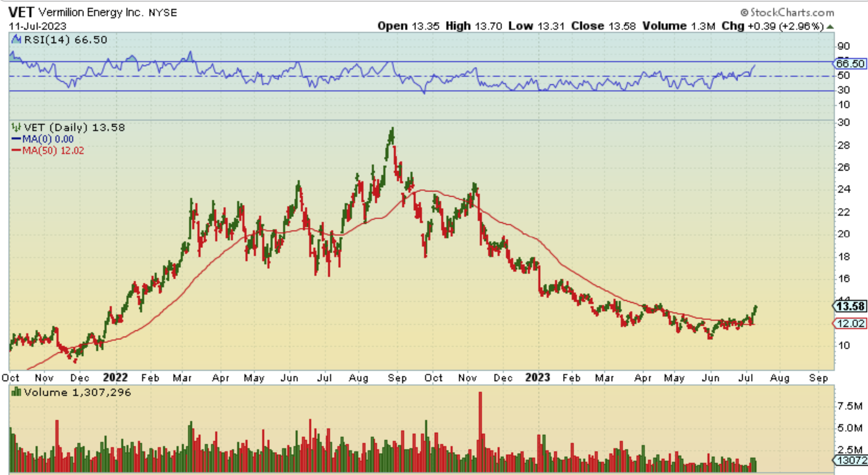Click the 2023 year label on time axis
Screen dimensions: 868x475
pos(537,377)
